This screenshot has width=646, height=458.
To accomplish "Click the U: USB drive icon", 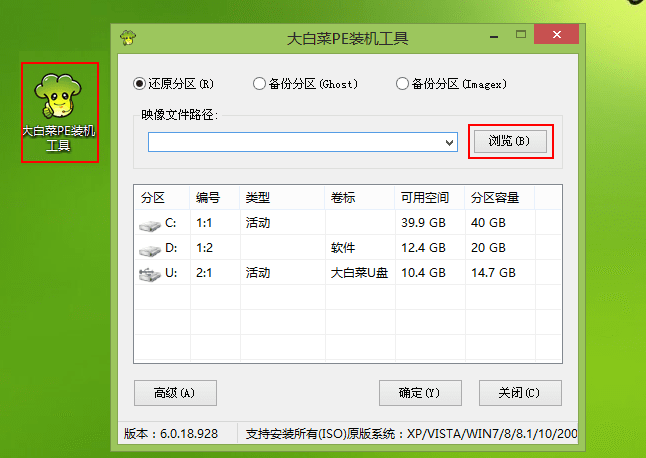I will point(150,275).
